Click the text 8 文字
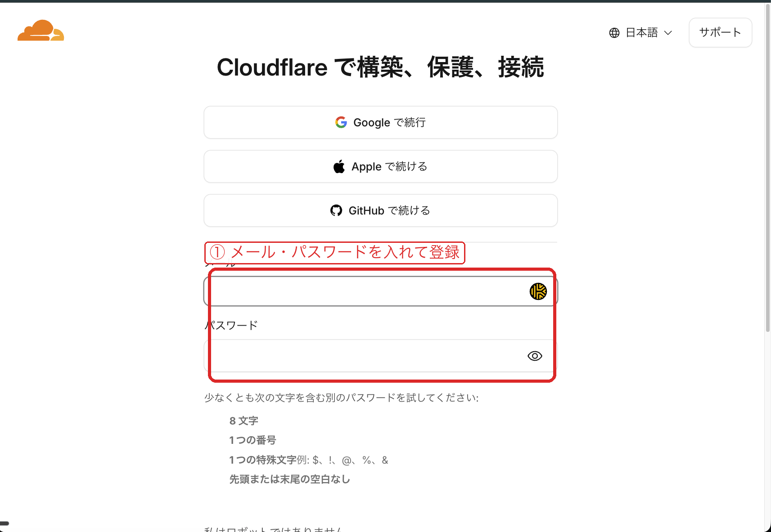The image size is (771, 532). (x=243, y=421)
